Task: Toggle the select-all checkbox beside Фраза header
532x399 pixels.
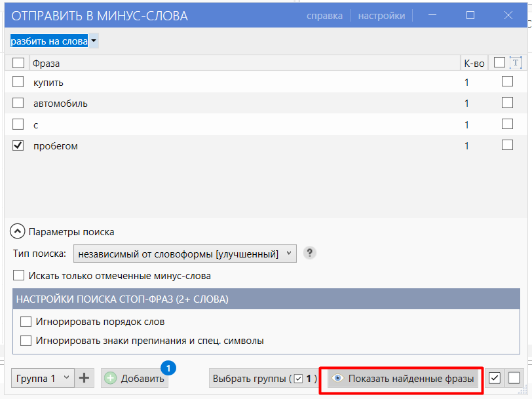Action: tap(18, 63)
